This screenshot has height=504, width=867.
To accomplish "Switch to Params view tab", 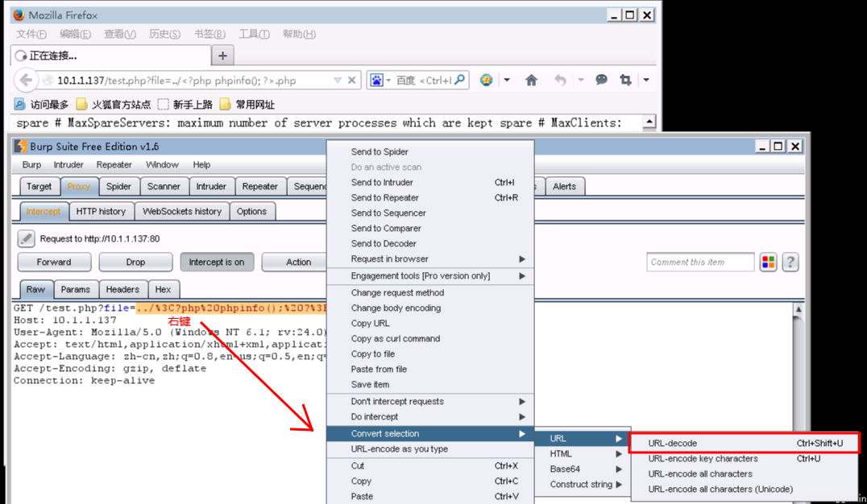I will [76, 289].
